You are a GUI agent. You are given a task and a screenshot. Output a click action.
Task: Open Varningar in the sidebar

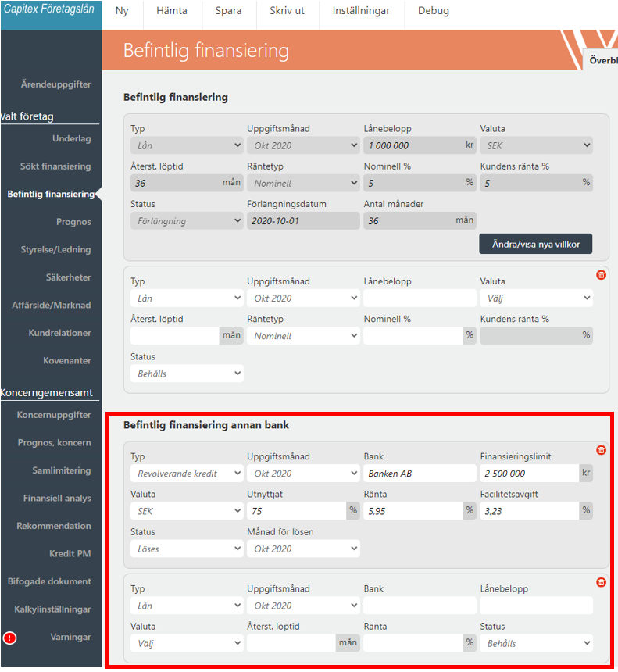[x=70, y=638]
